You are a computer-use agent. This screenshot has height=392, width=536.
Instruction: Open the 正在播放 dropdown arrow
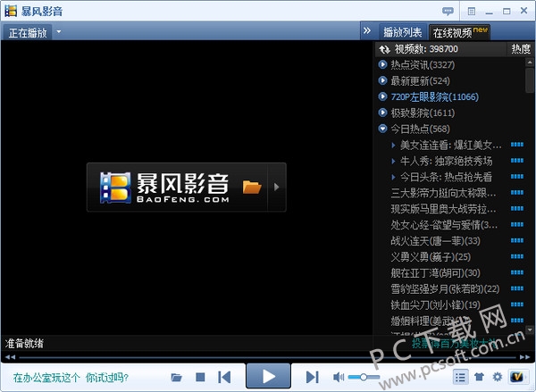click(x=59, y=32)
